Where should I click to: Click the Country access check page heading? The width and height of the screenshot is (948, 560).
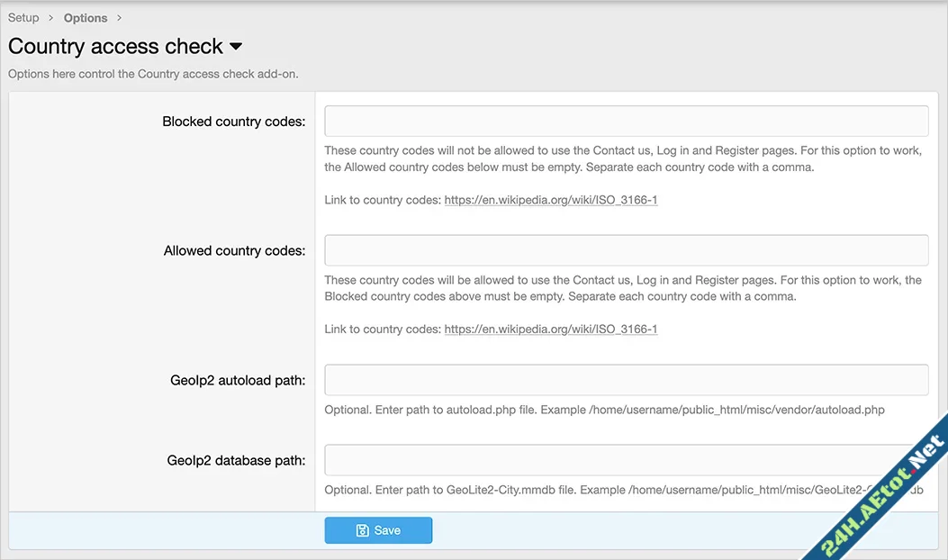tap(114, 46)
